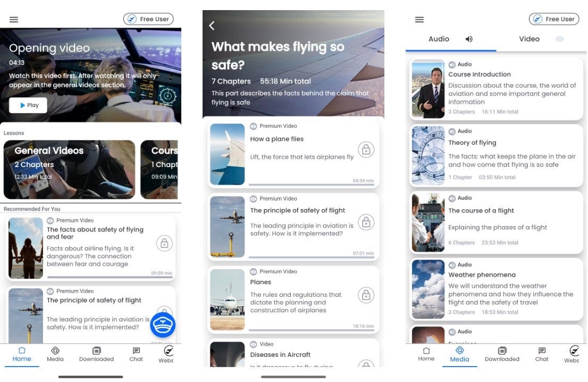Open Downloaded in Media screen bottom bar

point(502,354)
